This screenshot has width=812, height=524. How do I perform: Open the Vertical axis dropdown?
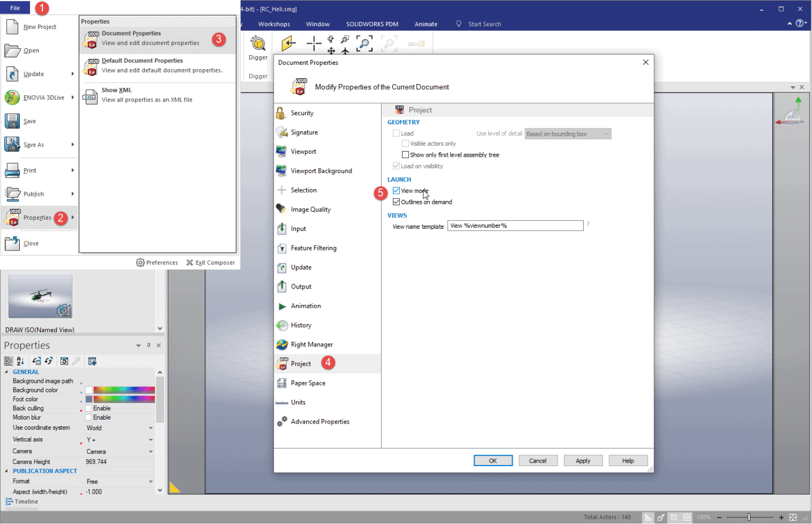point(150,440)
